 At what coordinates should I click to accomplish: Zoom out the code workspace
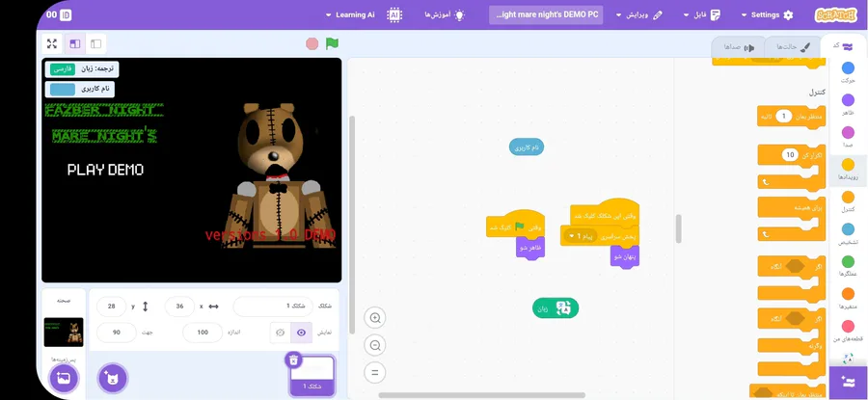(375, 345)
